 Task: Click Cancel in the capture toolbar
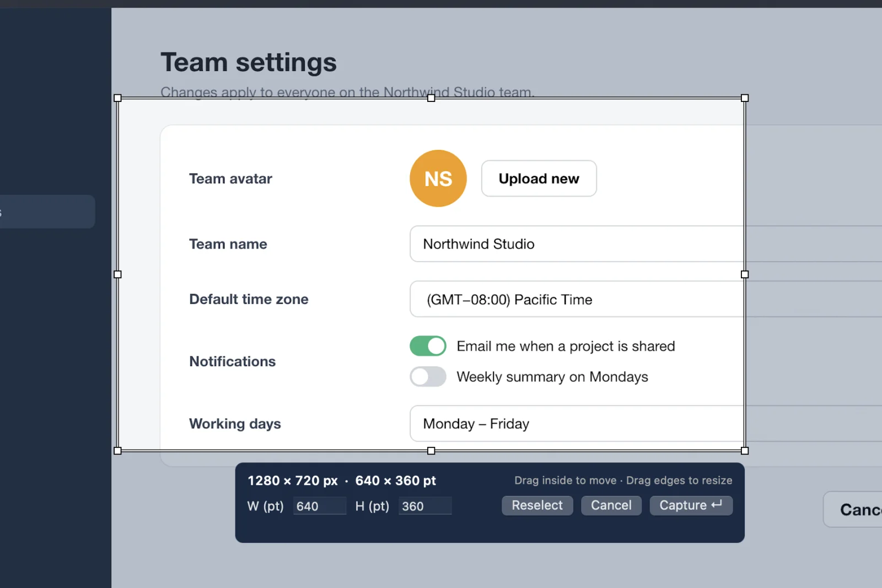click(611, 505)
